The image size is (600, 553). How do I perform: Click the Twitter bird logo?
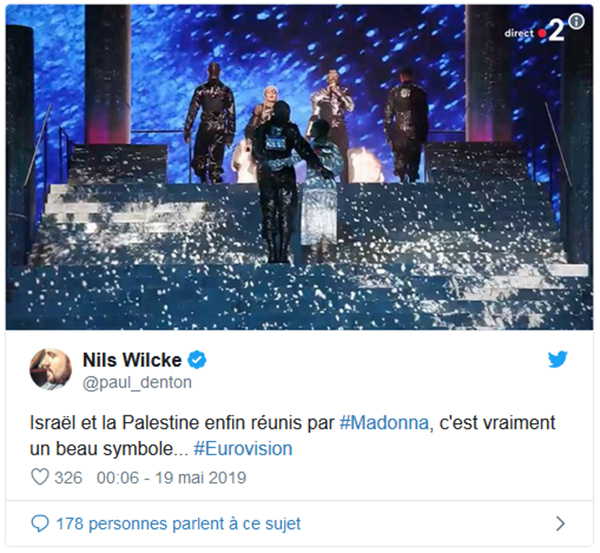point(558,359)
